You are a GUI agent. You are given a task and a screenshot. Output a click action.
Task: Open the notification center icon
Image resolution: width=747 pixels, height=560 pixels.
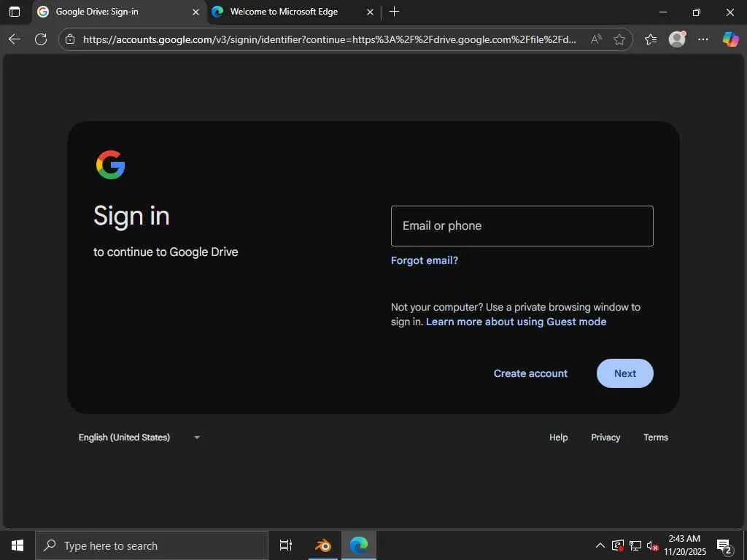point(724,546)
